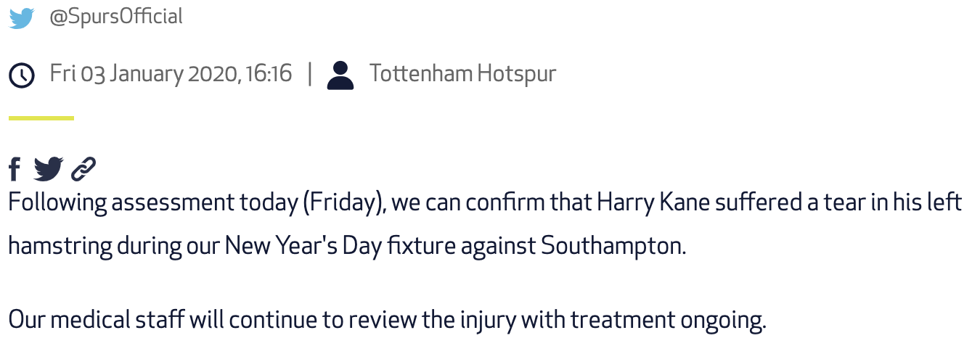The width and height of the screenshot is (980, 354).
Task: Open the Tottenham Hotspur author name
Action: (x=462, y=73)
